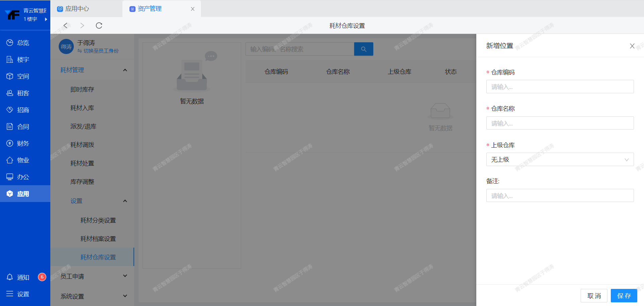Close the 新增位置 panel with X

[632, 46]
